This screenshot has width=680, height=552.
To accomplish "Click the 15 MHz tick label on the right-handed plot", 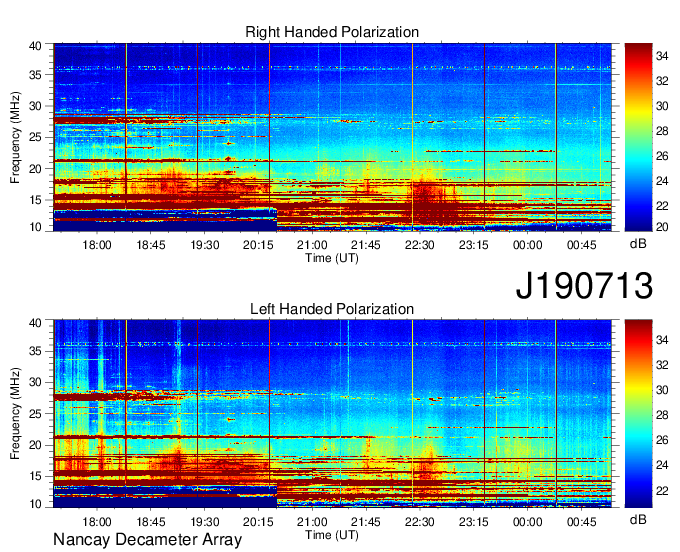I will click(x=35, y=200).
